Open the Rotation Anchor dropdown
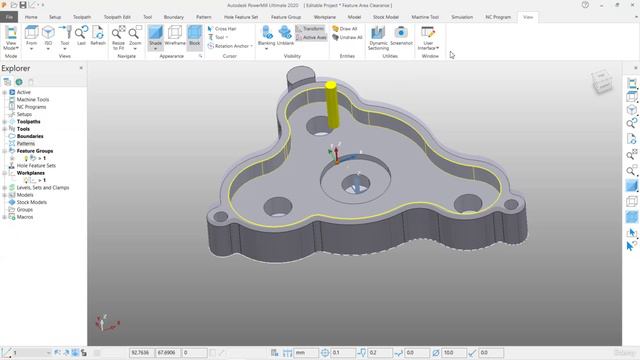 click(x=230, y=46)
